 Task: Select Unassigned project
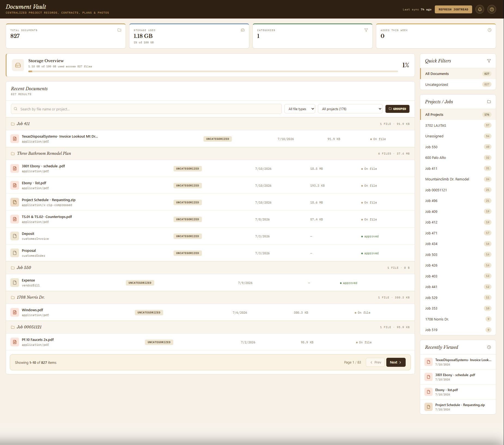(x=458, y=136)
